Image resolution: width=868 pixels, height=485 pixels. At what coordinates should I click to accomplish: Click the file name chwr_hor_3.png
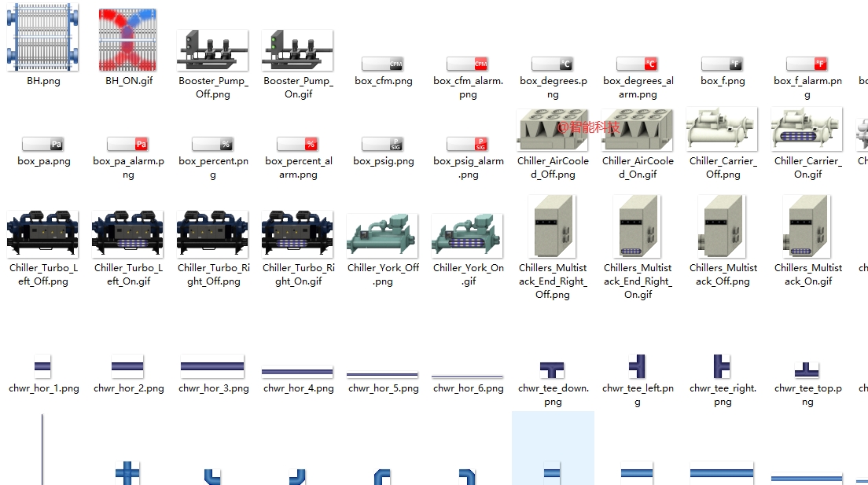pos(214,388)
